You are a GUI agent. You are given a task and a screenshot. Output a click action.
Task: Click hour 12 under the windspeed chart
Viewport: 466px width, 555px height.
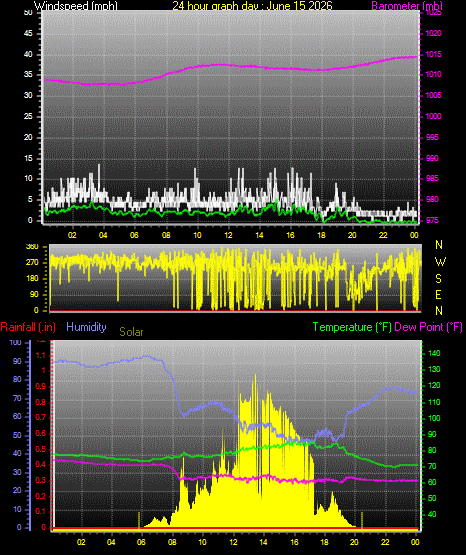228,235
